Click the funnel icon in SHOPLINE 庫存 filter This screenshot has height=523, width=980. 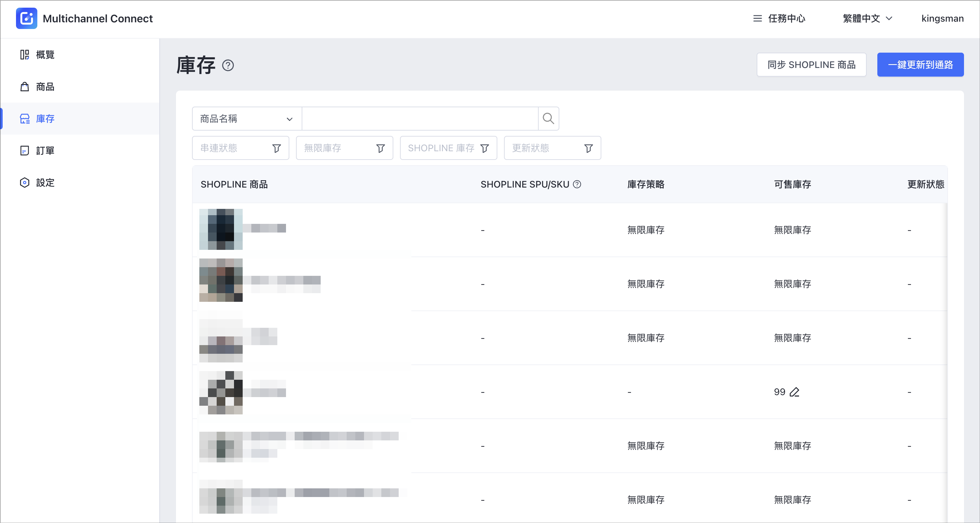485,148
